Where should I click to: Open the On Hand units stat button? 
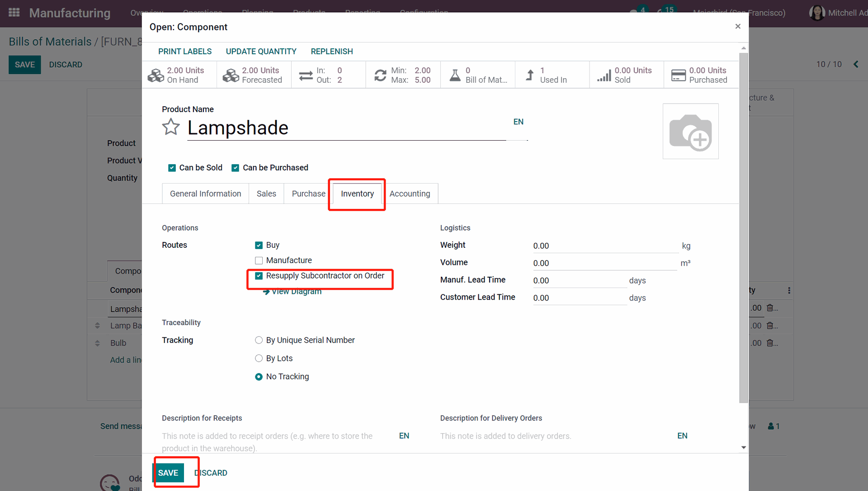(x=179, y=75)
